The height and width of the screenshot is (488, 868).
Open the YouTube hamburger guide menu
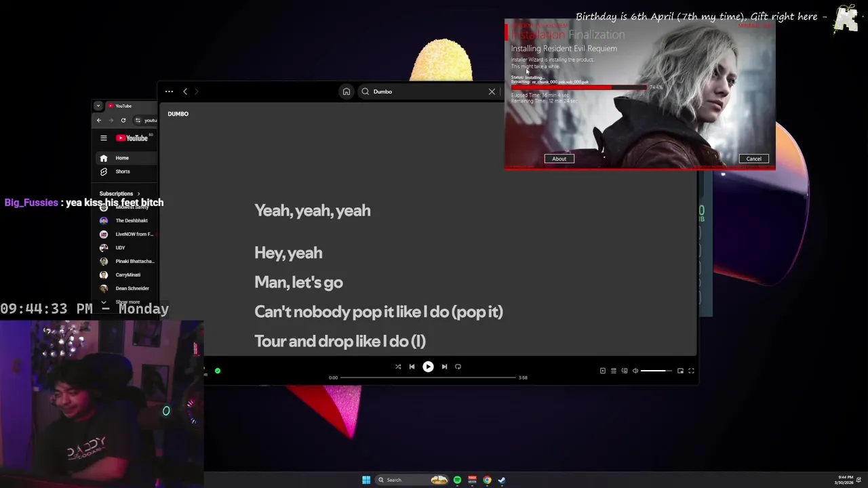(x=104, y=138)
